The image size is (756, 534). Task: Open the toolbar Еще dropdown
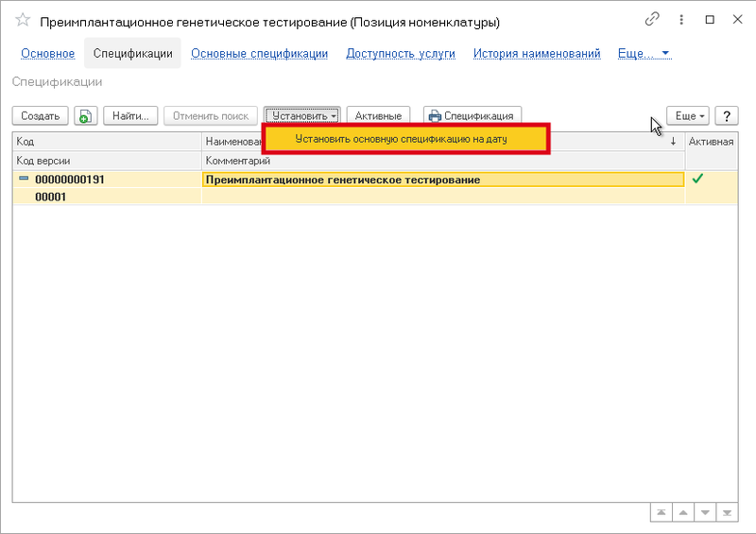pos(687,116)
